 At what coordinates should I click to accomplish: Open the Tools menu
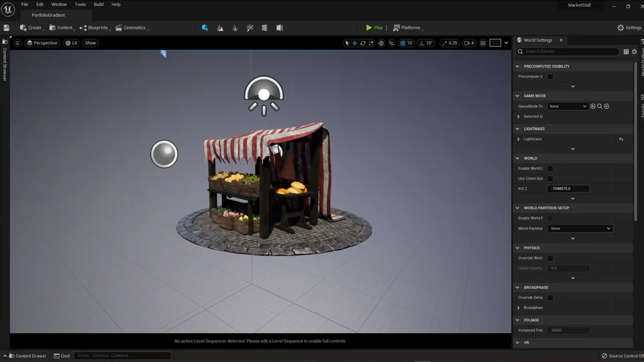[x=80, y=5]
